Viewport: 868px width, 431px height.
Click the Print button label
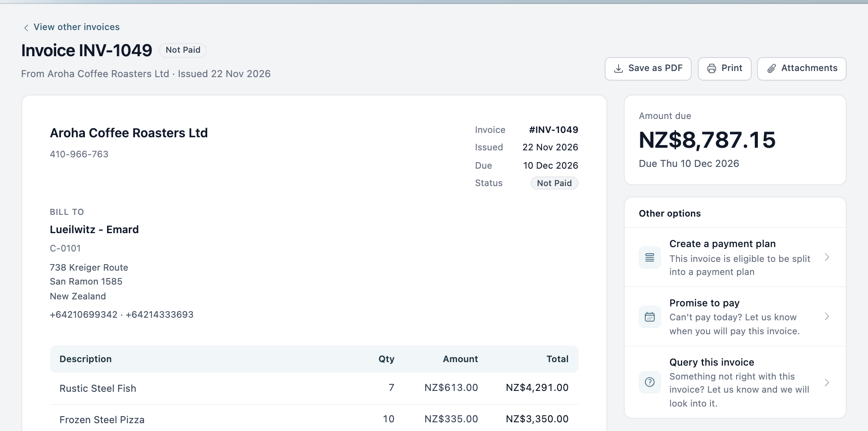click(x=732, y=68)
